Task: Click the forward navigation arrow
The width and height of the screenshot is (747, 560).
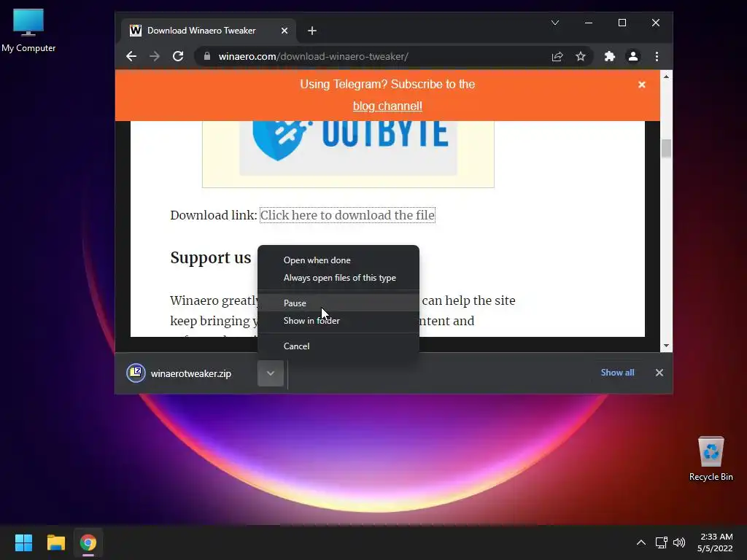Action: click(x=155, y=56)
